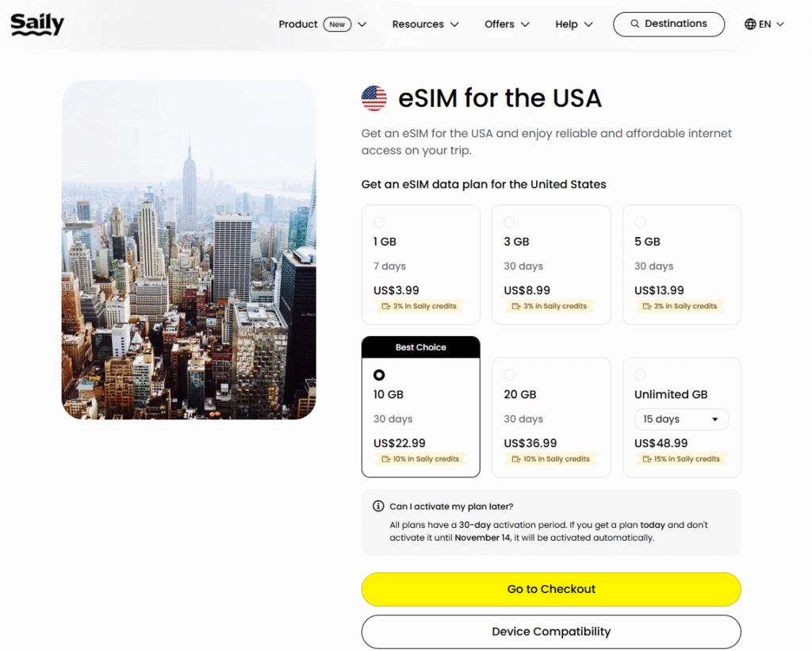The height and width of the screenshot is (651, 812).
Task: Open the 15 days duration dropdown
Action: point(681,419)
